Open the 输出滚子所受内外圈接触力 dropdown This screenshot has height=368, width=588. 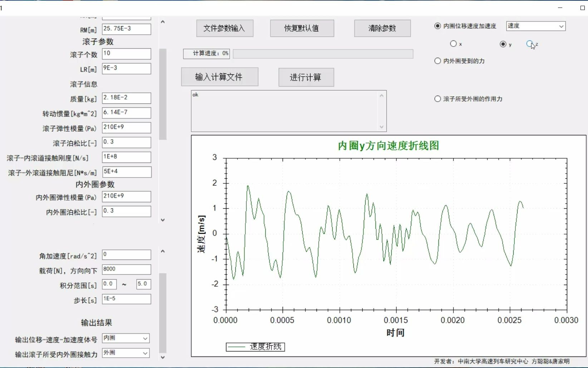coord(126,353)
